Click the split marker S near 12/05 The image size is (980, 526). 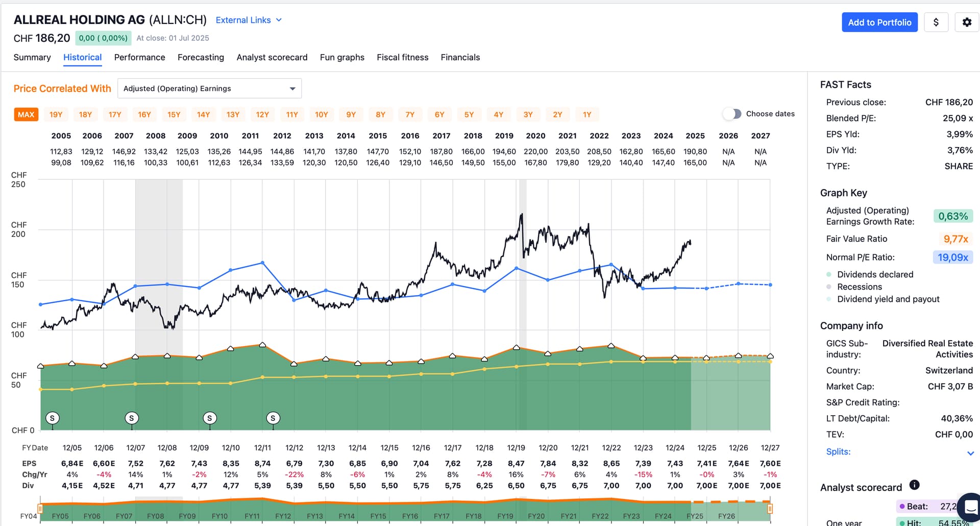click(x=52, y=418)
